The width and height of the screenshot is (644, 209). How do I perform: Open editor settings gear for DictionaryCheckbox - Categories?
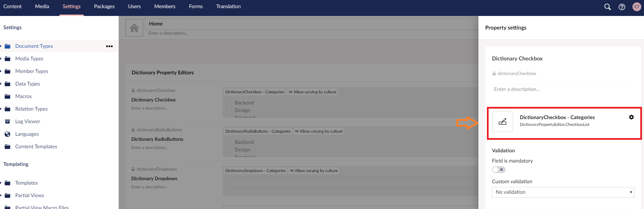pyautogui.click(x=631, y=117)
